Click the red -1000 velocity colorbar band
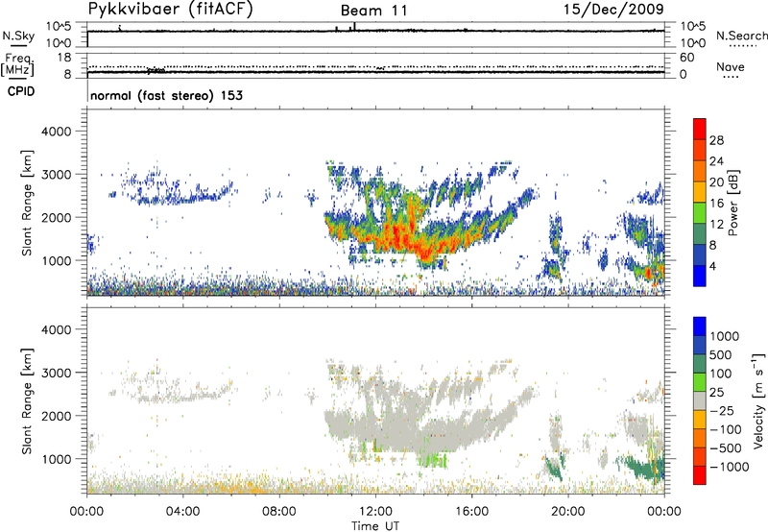 (700, 475)
